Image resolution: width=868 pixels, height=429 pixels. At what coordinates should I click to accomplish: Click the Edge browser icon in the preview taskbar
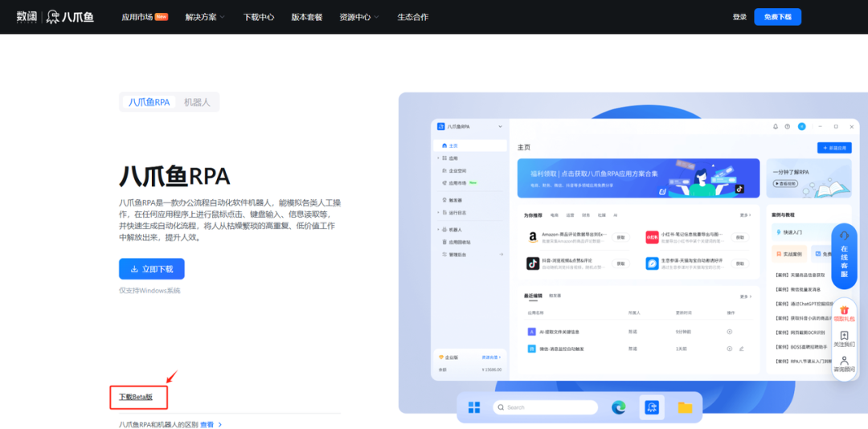coord(618,408)
